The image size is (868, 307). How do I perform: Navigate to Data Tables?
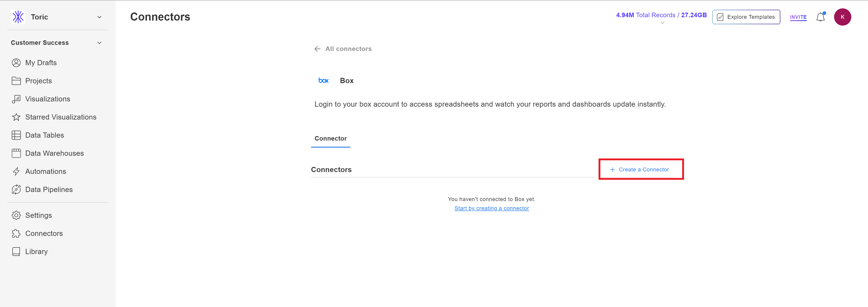(x=45, y=135)
